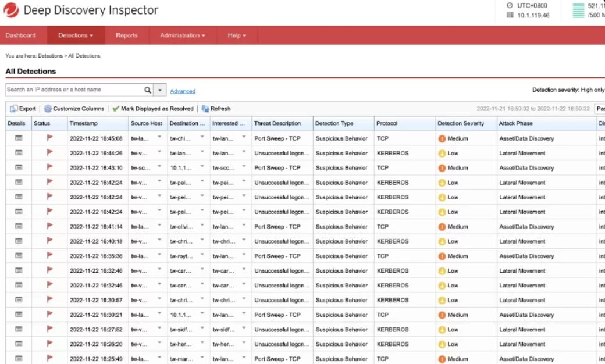Click the green traffic throughput indicator icon
The width and height of the screenshot is (605, 364).
(x=579, y=9)
